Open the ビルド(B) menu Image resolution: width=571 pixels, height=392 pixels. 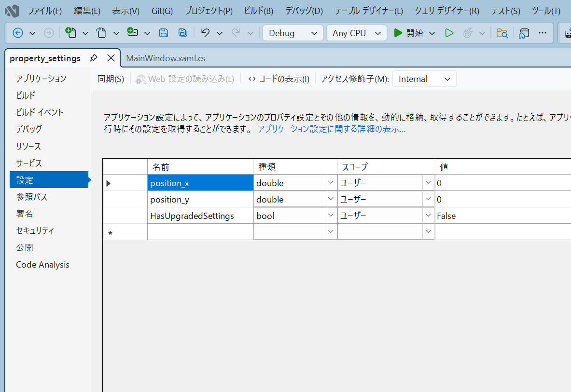point(259,11)
